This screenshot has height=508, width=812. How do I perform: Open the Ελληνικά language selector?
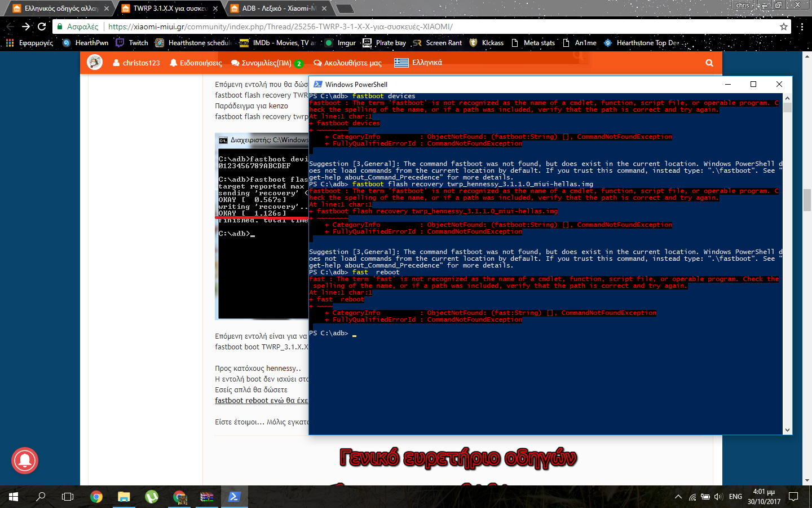coord(418,63)
